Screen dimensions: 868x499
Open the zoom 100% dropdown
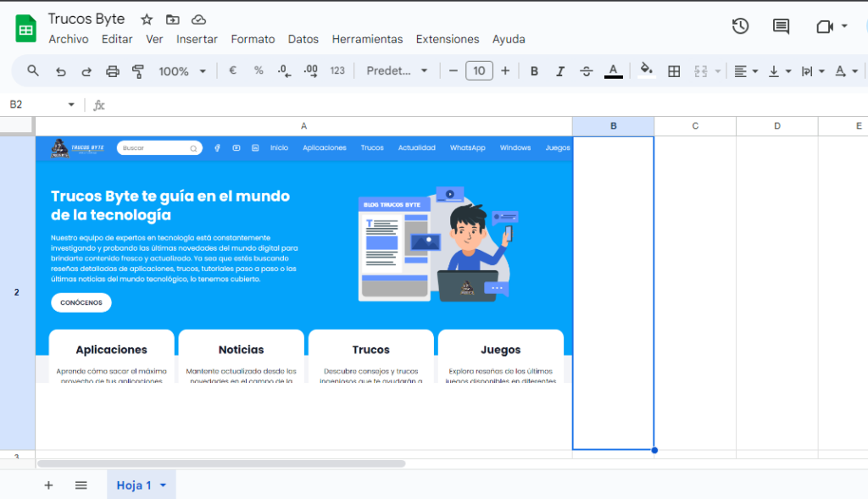tap(182, 71)
